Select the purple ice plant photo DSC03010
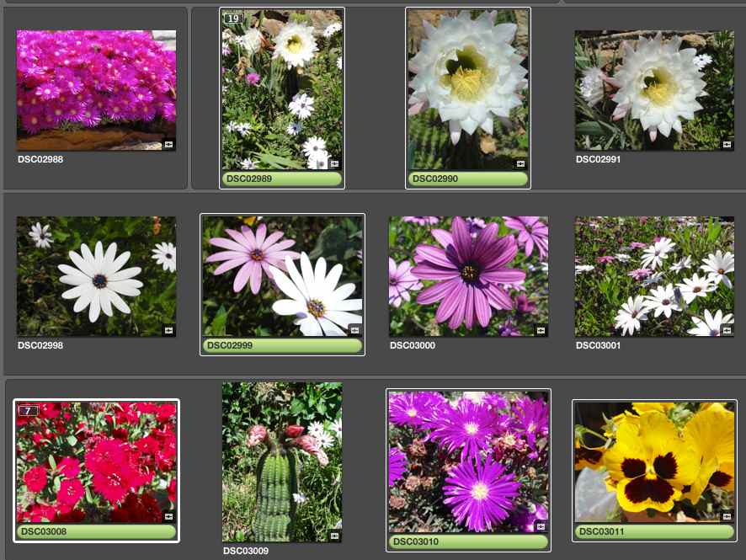Viewport: 746px width, 560px height. coord(467,461)
